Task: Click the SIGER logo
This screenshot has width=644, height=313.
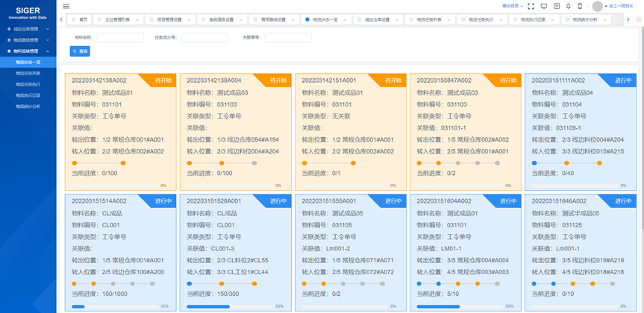Action: click(x=28, y=13)
